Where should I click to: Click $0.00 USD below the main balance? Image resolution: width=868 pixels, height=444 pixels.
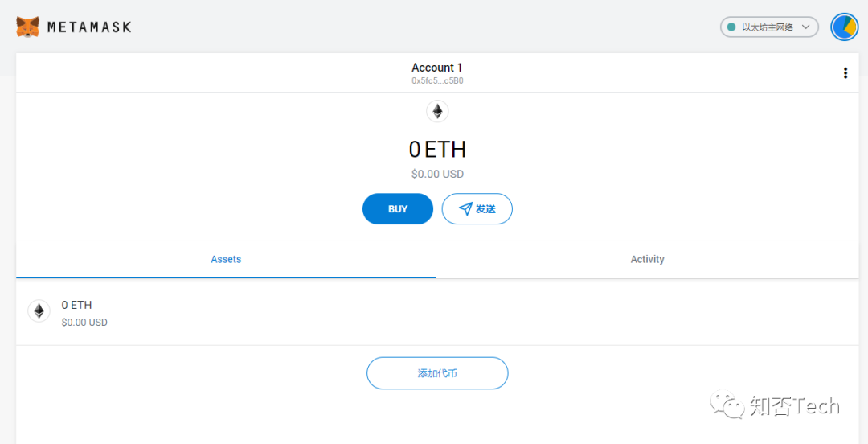(437, 174)
